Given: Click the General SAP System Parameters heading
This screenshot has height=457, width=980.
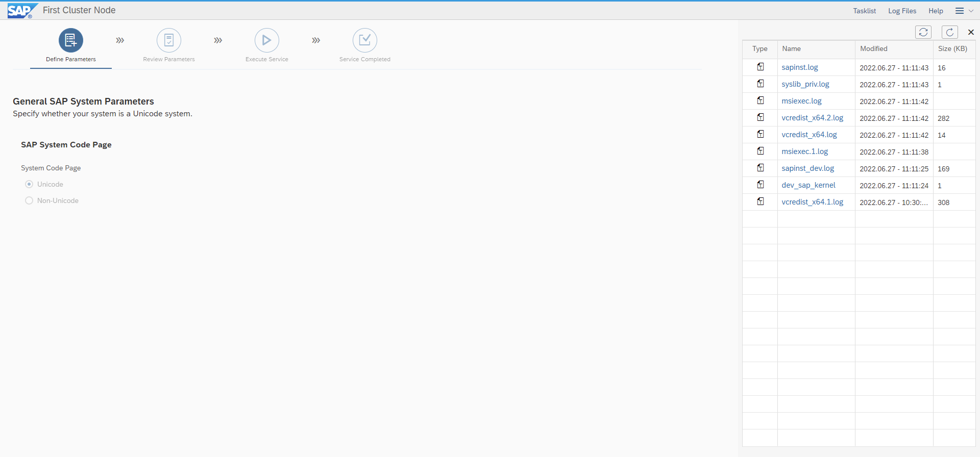Looking at the screenshot, I should point(83,101).
